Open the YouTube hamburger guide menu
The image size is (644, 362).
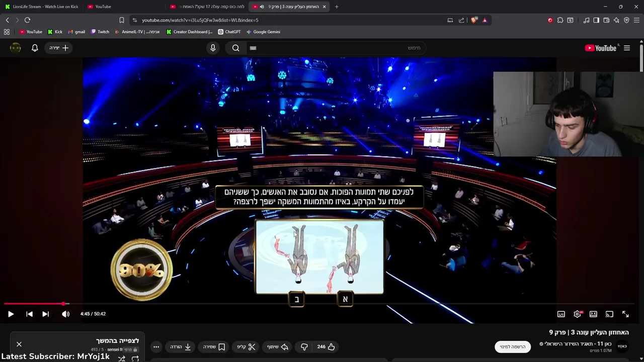[627, 48]
